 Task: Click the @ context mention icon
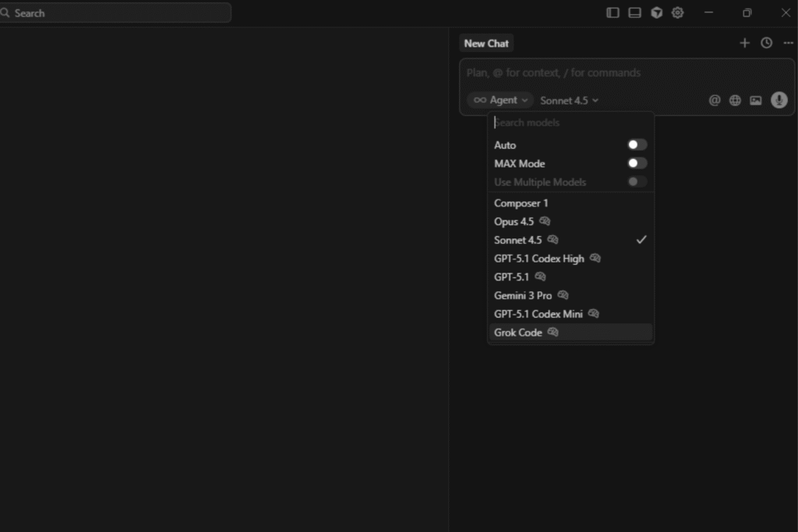[x=715, y=100]
